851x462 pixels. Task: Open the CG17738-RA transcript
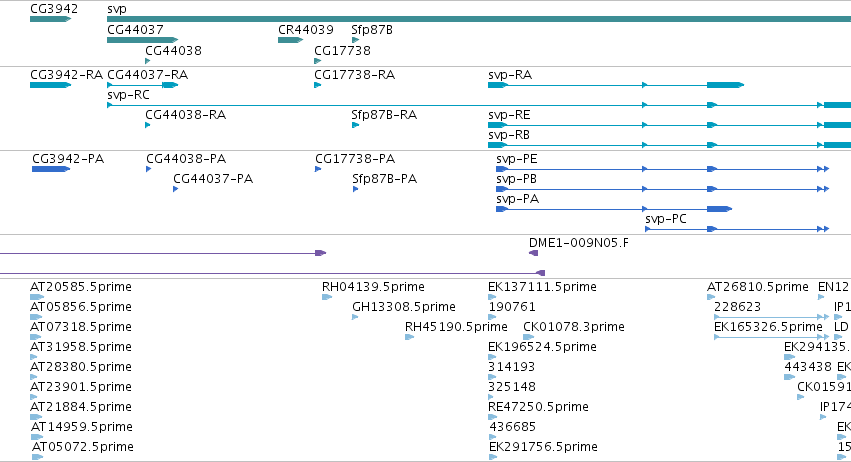[x=317, y=85]
